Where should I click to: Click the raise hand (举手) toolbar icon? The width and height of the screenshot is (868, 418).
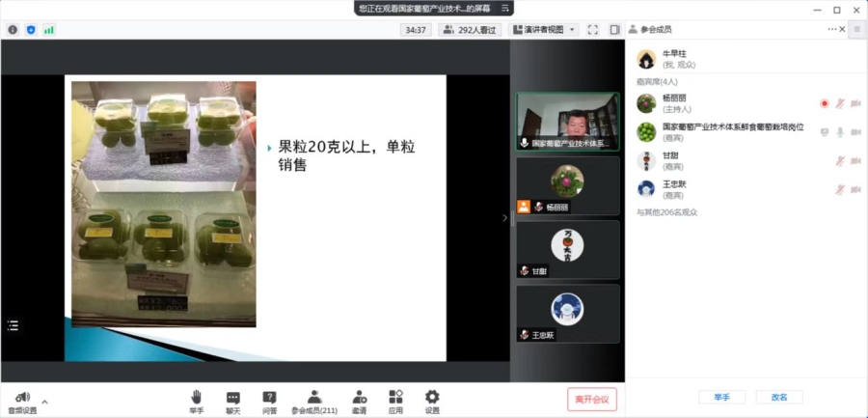(x=196, y=397)
